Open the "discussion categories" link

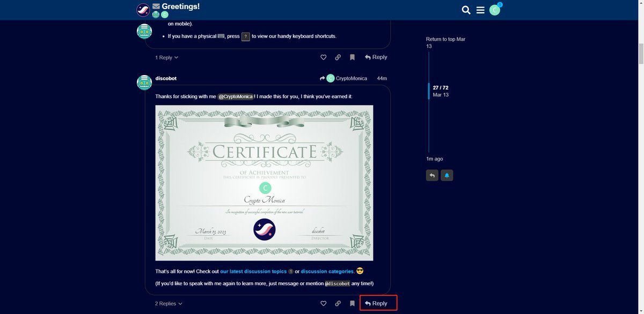click(x=327, y=272)
